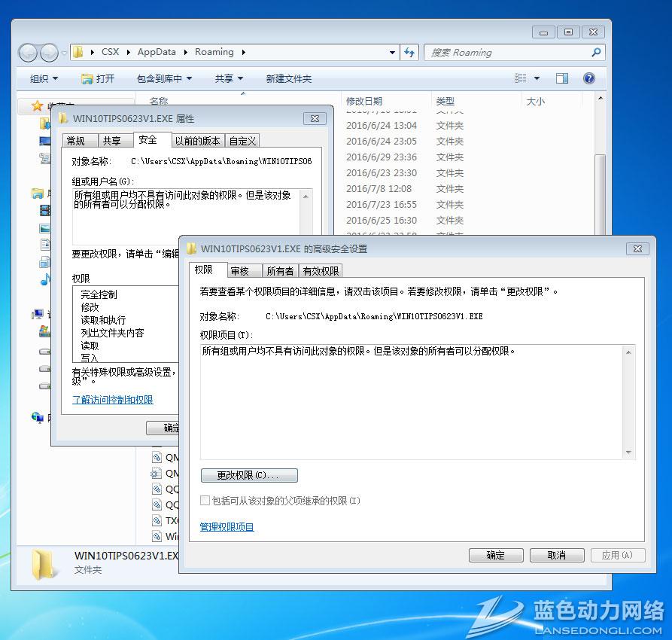Open the address bar history dropdown arrow
This screenshot has height=640, width=672.
tap(392, 53)
